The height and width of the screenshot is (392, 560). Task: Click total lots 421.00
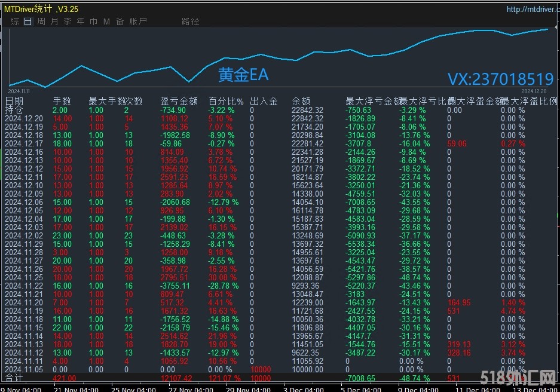65,378
